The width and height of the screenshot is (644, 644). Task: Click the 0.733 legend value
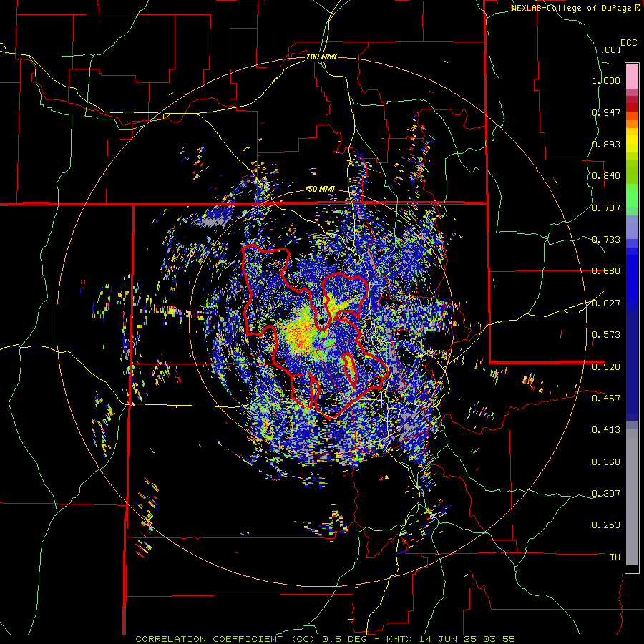coord(606,240)
